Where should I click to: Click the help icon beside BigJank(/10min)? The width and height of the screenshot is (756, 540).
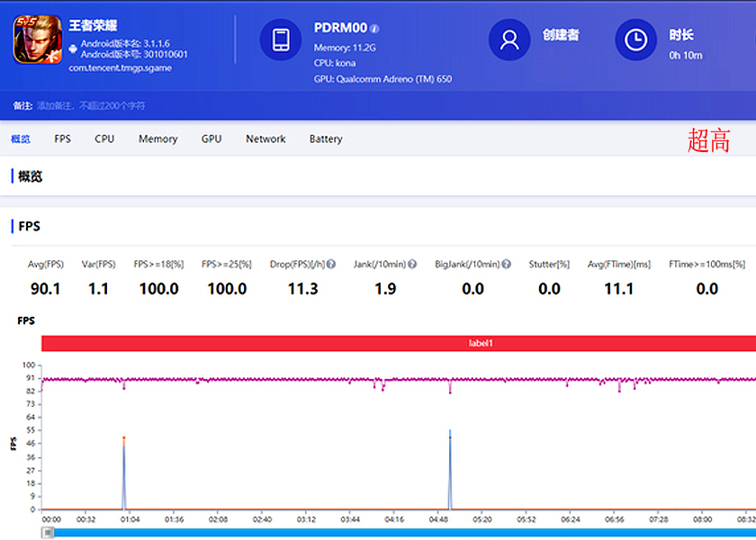click(x=507, y=265)
